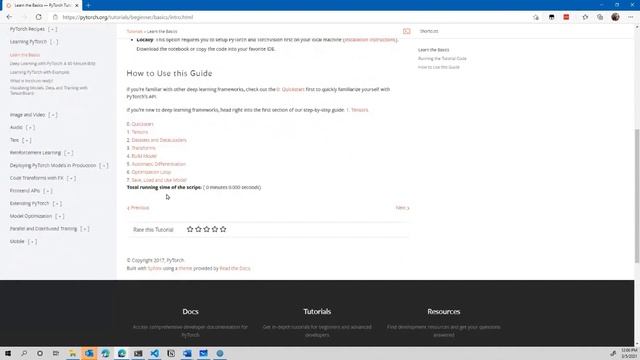Open Deep Learning with PyTorch 60 Minute Blitz
The height and width of the screenshot is (360, 640).
point(53,63)
